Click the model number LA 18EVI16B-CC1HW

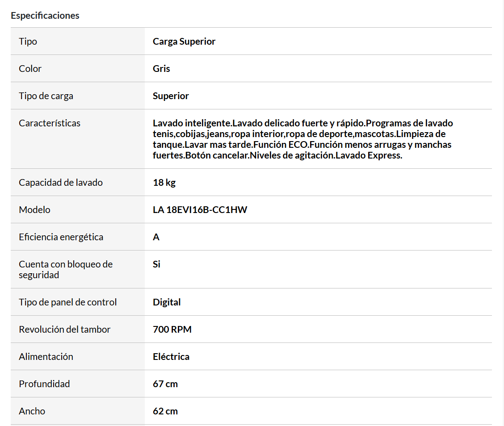click(x=200, y=210)
